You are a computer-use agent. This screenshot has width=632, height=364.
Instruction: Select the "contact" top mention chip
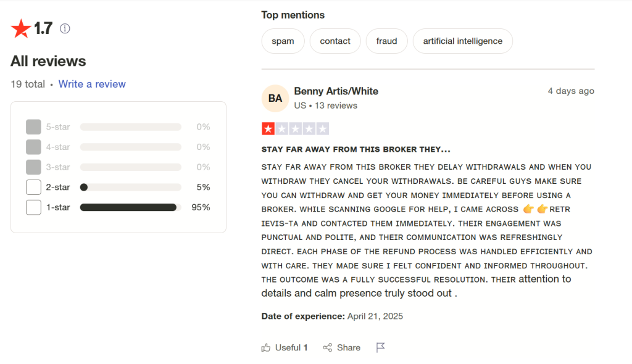tap(335, 41)
